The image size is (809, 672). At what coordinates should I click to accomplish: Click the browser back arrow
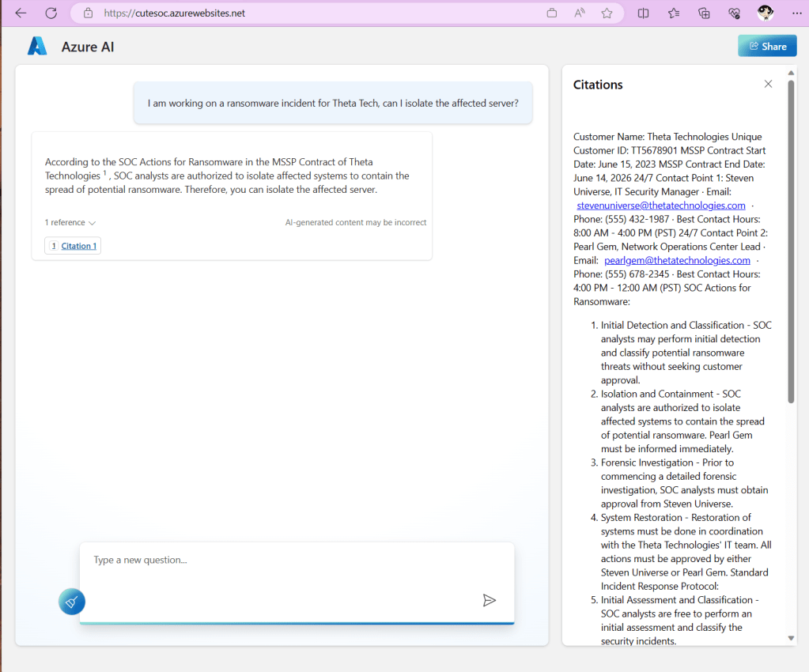click(21, 13)
